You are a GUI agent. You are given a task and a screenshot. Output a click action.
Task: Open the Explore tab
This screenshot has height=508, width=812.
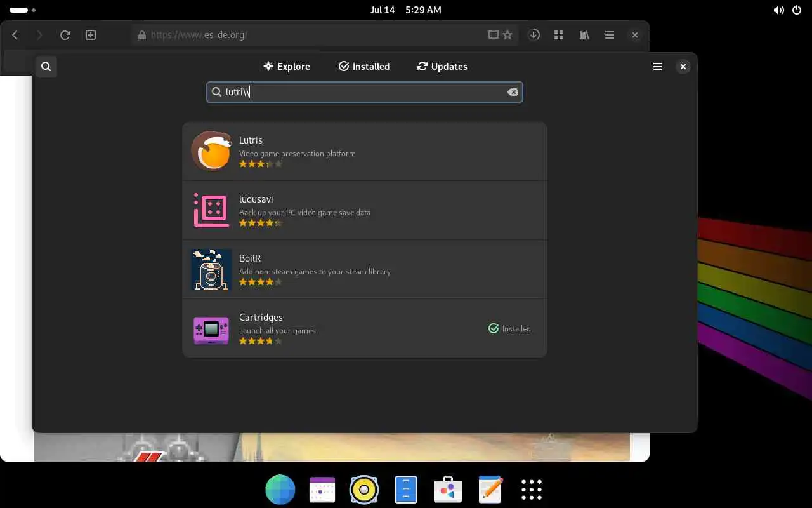287,66
